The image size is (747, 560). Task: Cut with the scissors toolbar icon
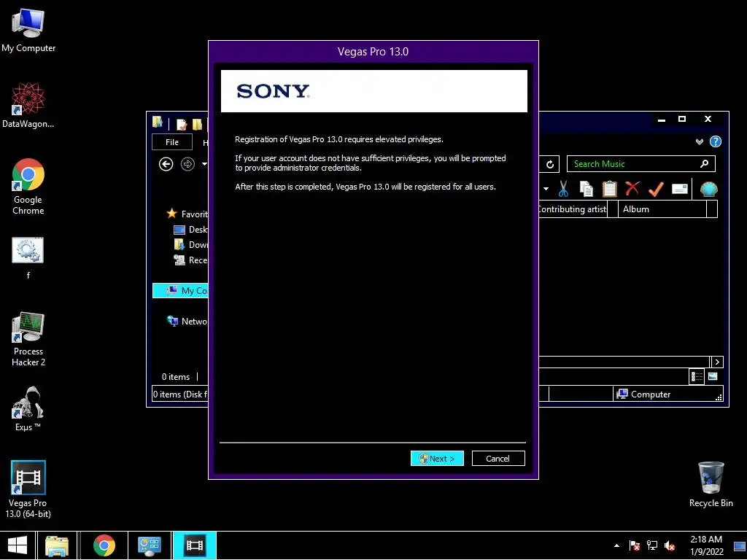(563, 189)
